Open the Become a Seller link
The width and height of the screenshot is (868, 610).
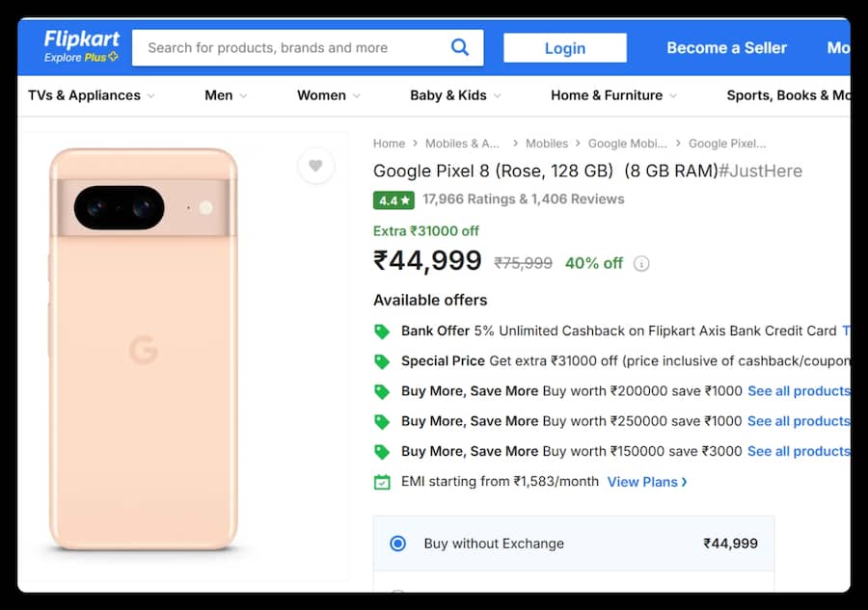coord(726,48)
